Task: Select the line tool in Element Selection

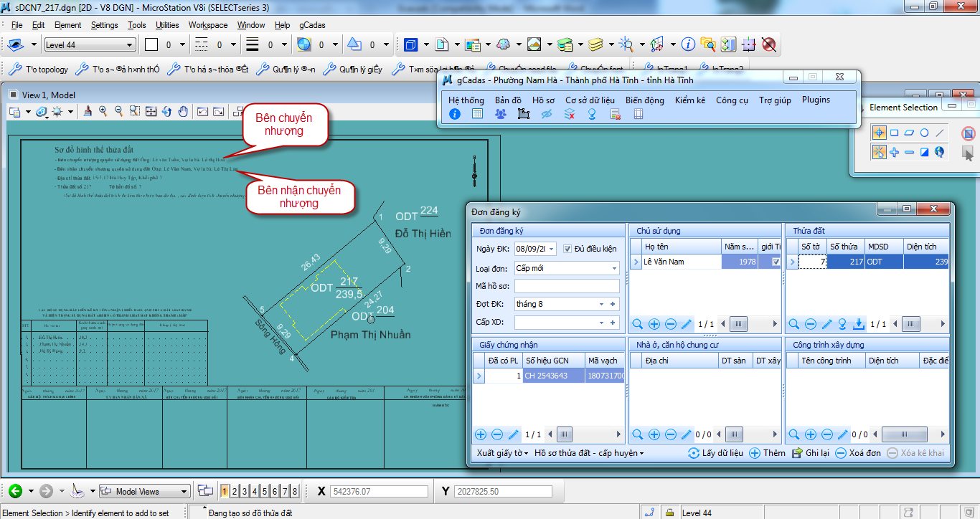Action: point(940,133)
